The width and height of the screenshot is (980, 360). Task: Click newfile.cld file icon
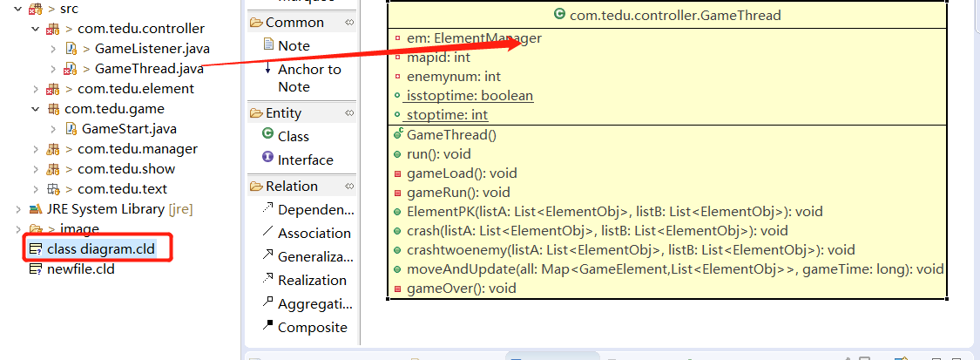pos(36,269)
